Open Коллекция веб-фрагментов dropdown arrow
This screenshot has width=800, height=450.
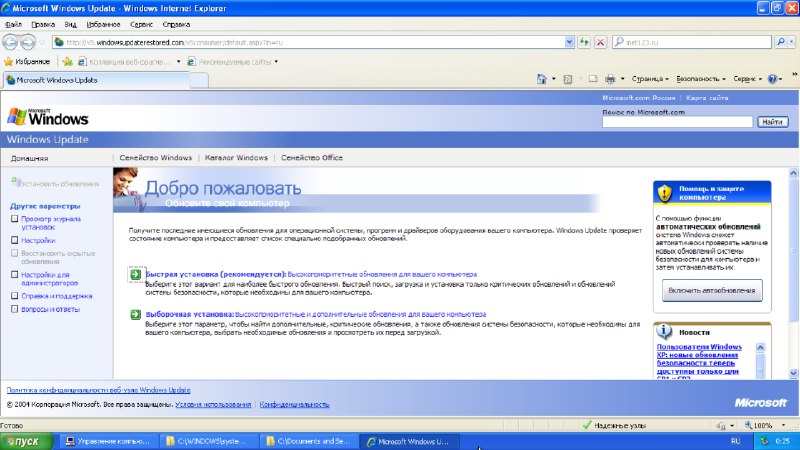pos(179,62)
